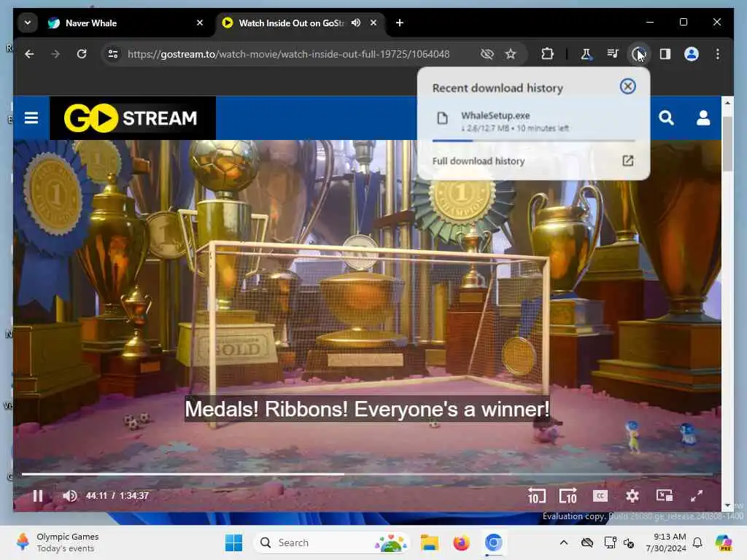Viewport: 747px width, 560px height.
Task: Open the clock showing 9:13 AM
Action: pyautogui.click(x=666, y=542)
